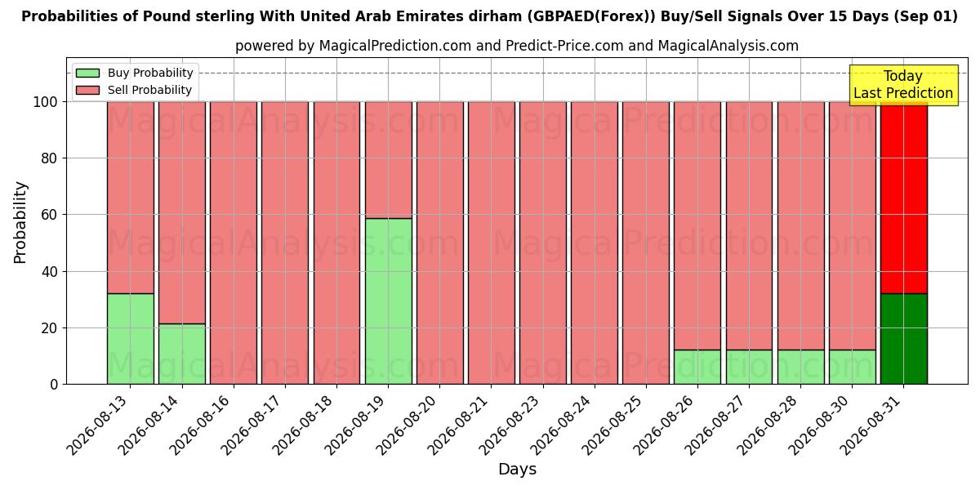The image size is (980, 490).
Task: Click the tall green buy bar for 2026-08-19
Action: click(388, 301)
